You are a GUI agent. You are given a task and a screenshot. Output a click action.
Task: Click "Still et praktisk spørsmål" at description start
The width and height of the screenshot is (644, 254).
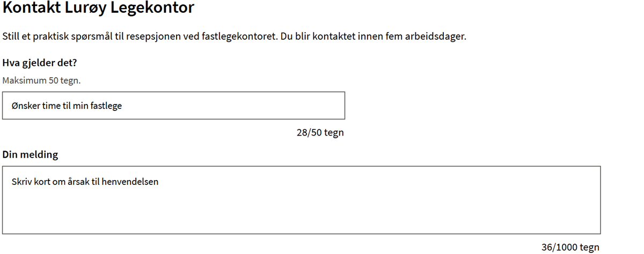click(x=54, y=37)
